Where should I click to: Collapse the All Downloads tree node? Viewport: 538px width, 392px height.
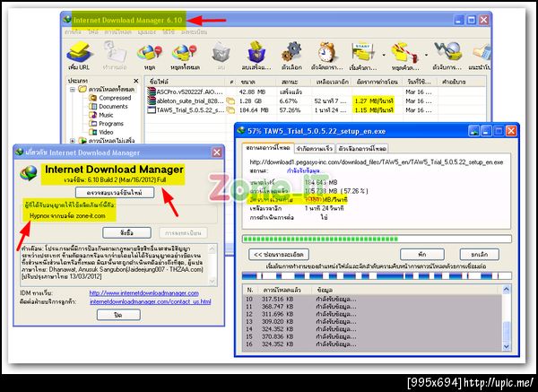coord(73,90)
